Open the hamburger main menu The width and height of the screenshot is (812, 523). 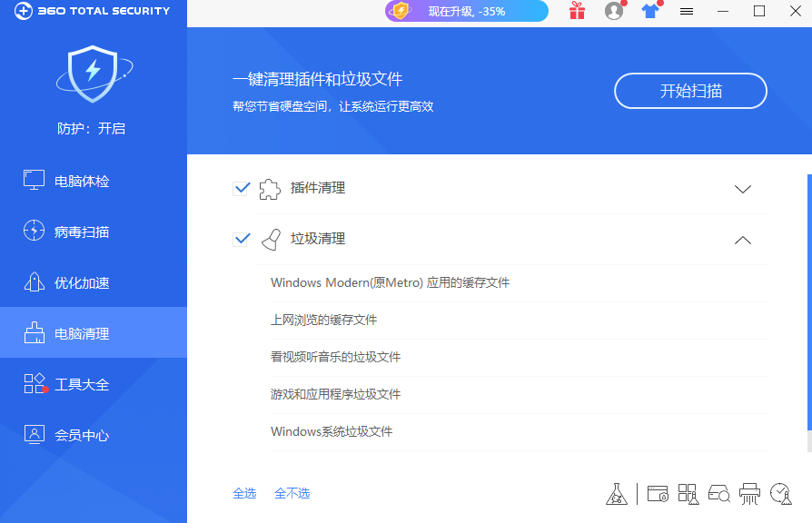coord(687,12)
